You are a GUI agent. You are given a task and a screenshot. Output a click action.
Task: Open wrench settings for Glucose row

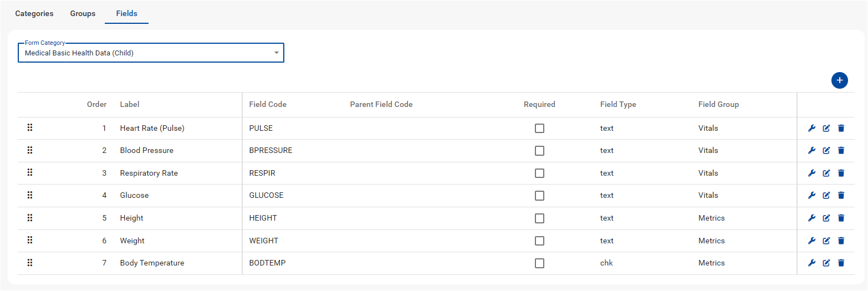point(812,195)
